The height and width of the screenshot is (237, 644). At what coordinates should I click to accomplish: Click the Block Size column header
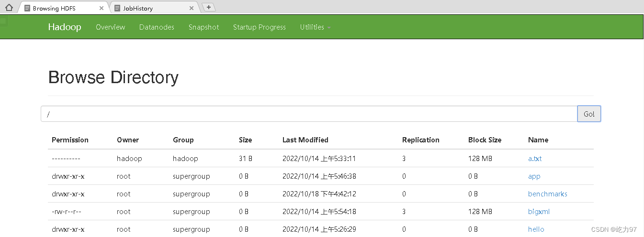pyautogui.click(x=485, y=140)
